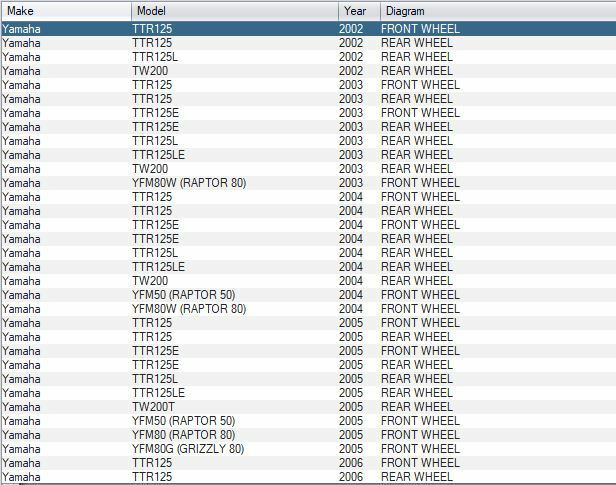Select the TTR125 2002 REAR WHEEL row

pos(309,43)
